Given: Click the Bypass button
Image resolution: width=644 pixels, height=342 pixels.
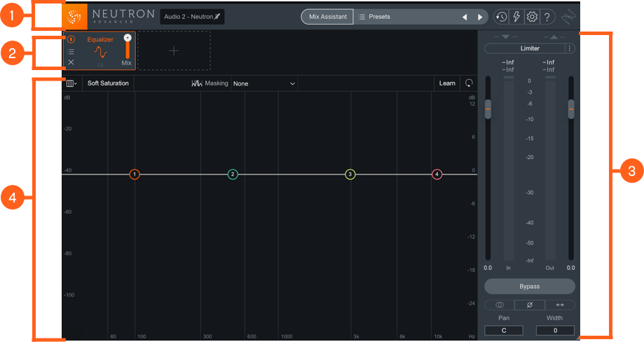Looking at the screenshot, I should coord(529,287).
